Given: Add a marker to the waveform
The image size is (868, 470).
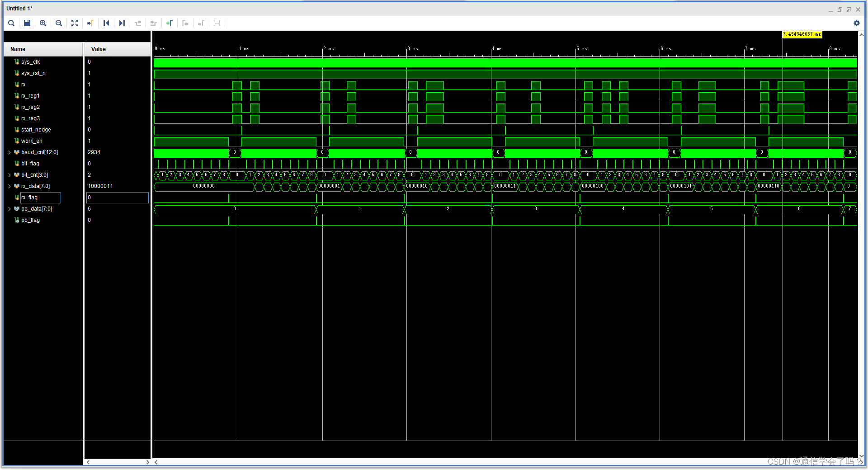Looking at the screenshot, I should click(170, 23).
